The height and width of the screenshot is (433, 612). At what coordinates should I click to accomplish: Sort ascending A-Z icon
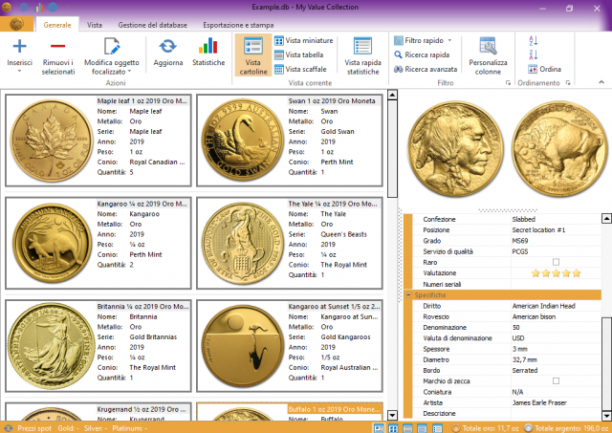533,41
